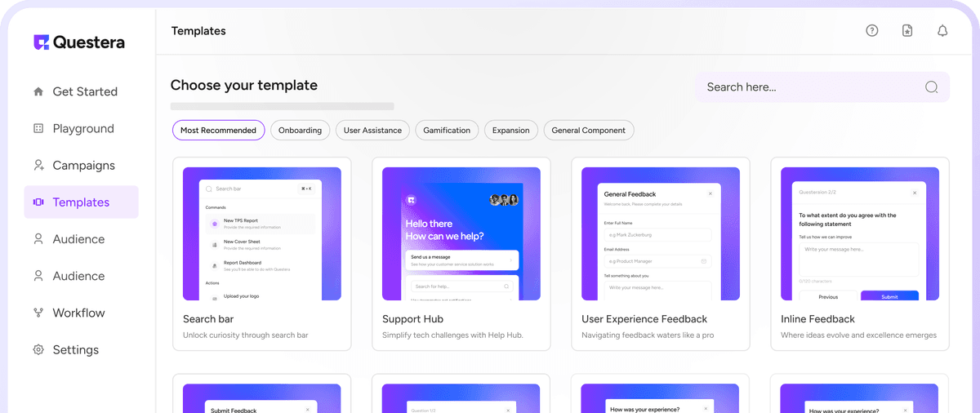Choose the Expansion filter chip

tap(510, 130)
